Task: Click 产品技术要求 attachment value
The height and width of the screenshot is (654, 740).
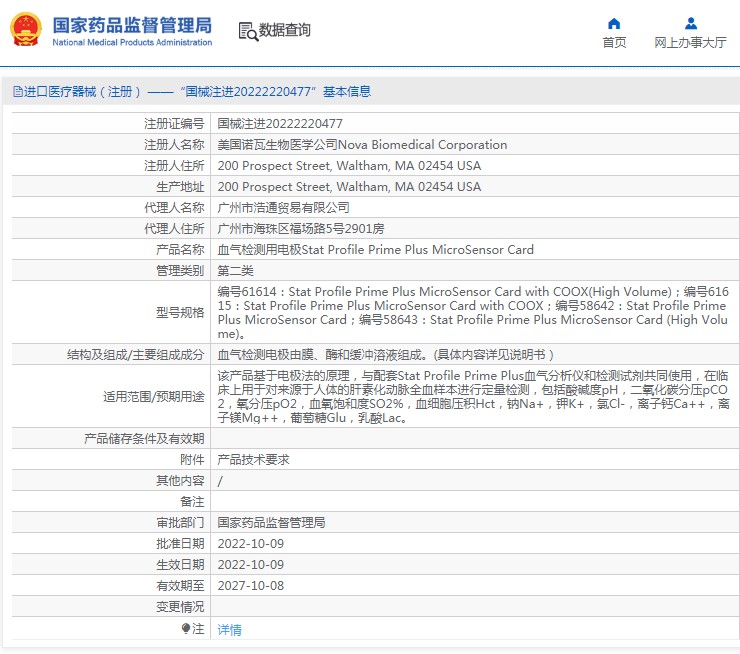Action: point(253,460)
